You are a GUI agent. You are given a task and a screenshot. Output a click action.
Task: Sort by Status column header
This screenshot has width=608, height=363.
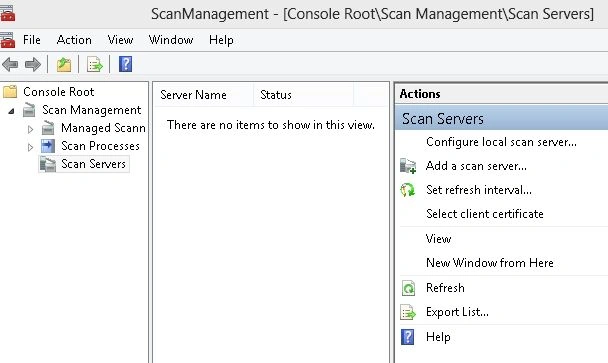pos(303,95)
